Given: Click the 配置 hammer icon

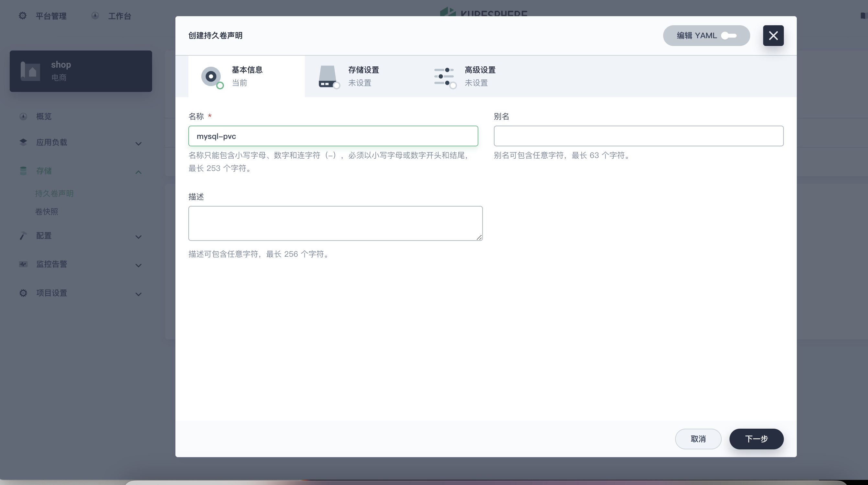Looking at the screenshot, I should coord(23,236).
